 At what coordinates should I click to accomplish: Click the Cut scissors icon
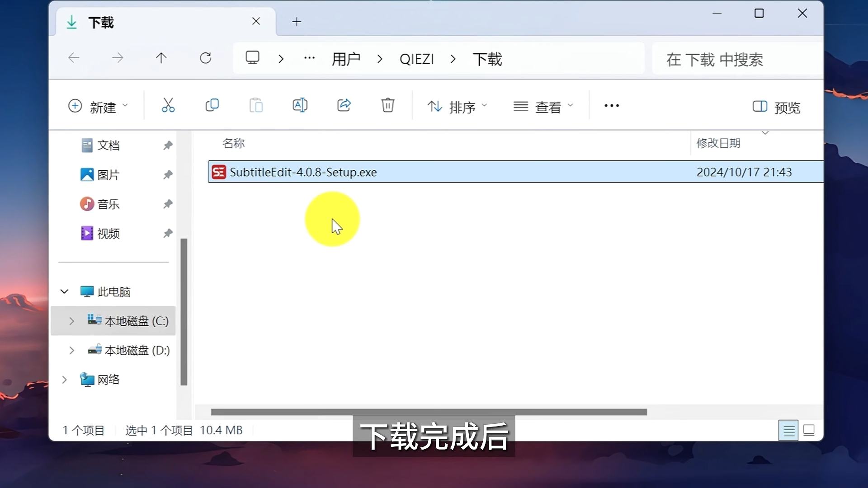tap(168, 106)
